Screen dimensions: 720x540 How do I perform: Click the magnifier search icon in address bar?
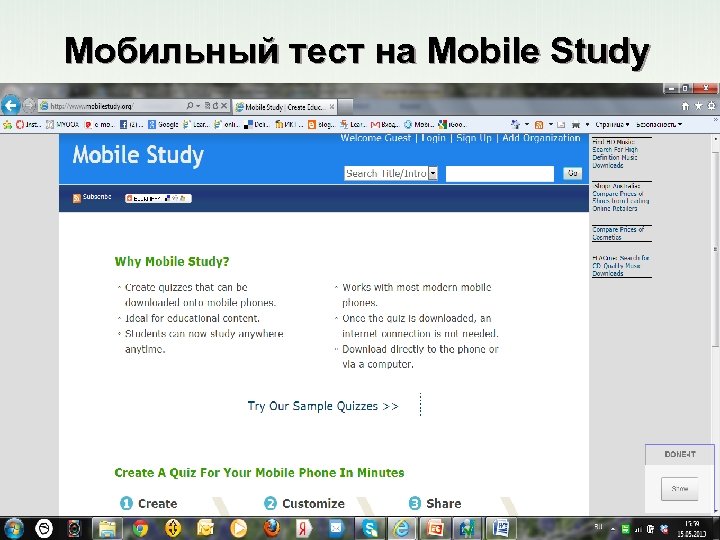(189, 106)
